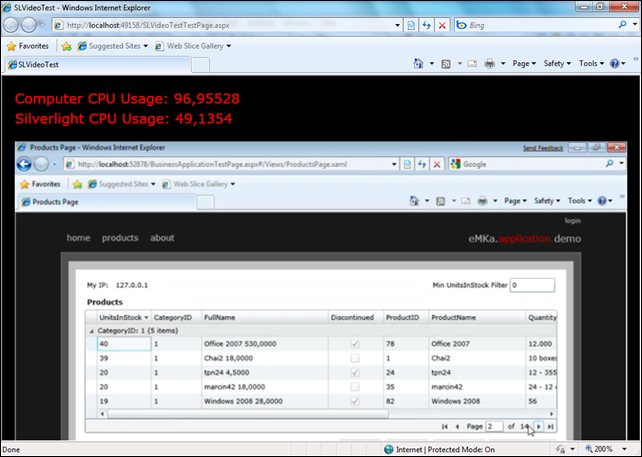
Task: Open new tab in outer window
Action: point(201,65)
